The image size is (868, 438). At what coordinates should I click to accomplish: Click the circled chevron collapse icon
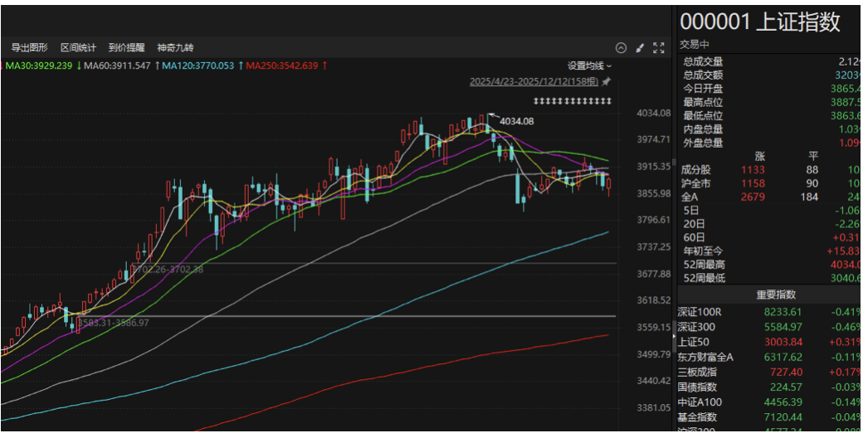click(621, 48)
